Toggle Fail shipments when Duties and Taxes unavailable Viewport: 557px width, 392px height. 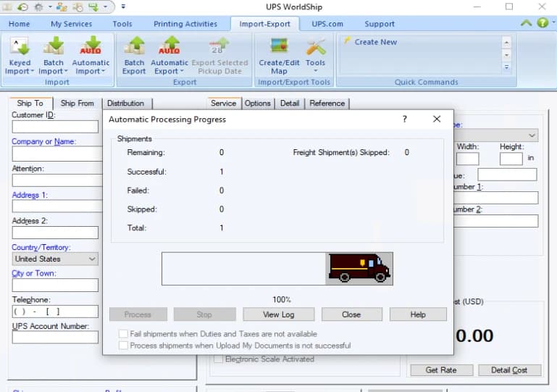coord(123,334)
